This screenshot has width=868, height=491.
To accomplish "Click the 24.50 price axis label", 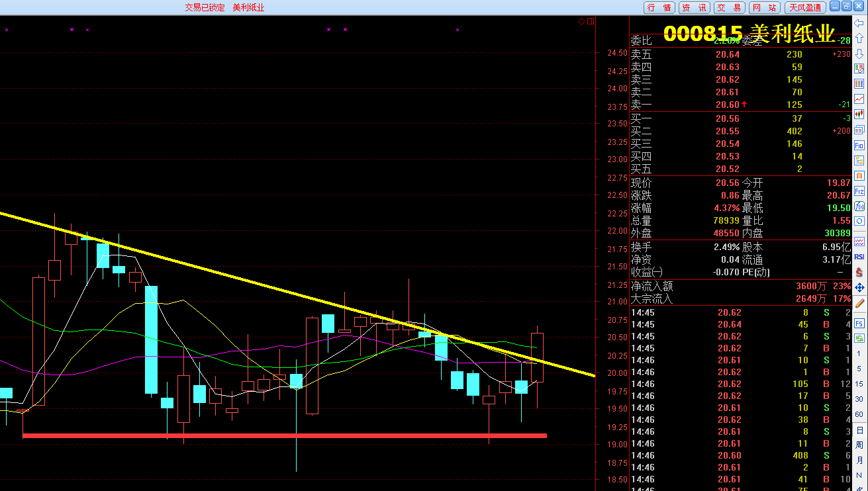I will click(617, 53).
